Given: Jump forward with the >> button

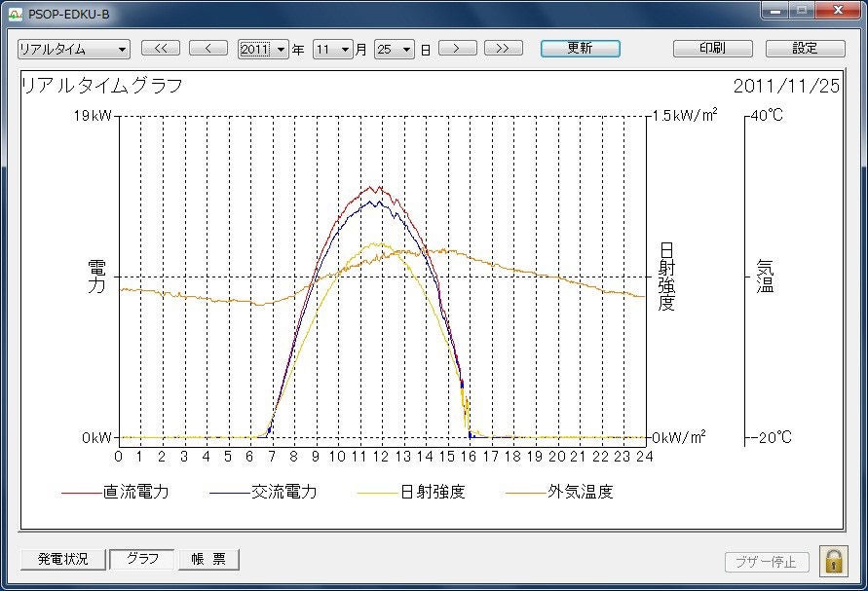Looking at the screenshot, I should [x=503, y=49].
